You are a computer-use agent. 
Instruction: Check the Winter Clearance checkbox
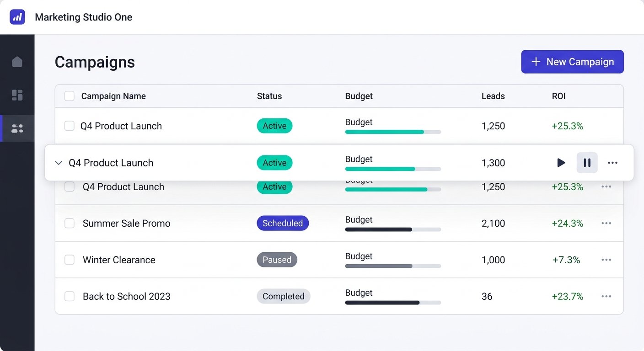(x=70, y=260)
